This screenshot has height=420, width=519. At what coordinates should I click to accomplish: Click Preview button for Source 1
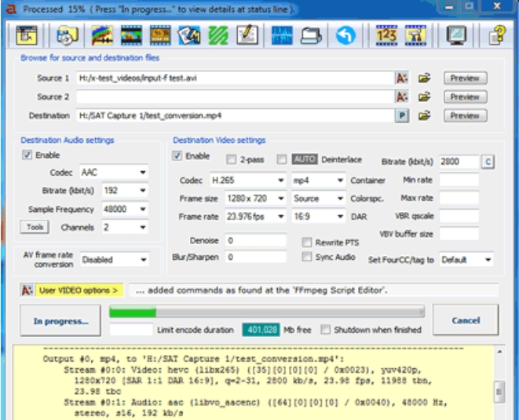click(465, 78)
